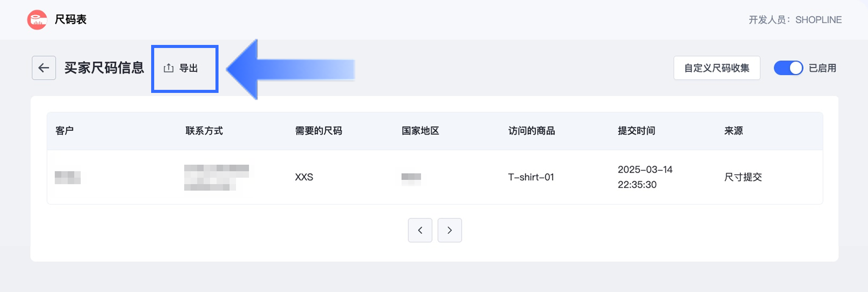Toggle the 已启用 switch off
This screenshot has height=292, width=868.
coord(788,68)
